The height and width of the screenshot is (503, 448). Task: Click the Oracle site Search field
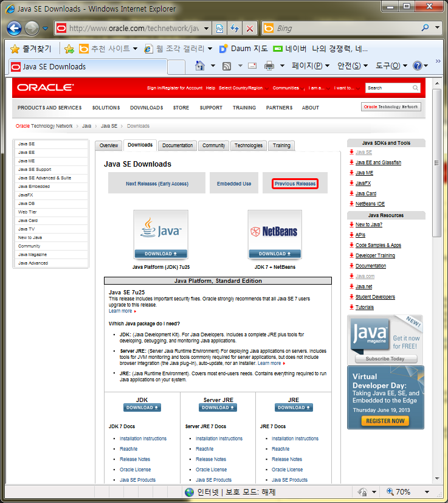(x=388, y=88)
